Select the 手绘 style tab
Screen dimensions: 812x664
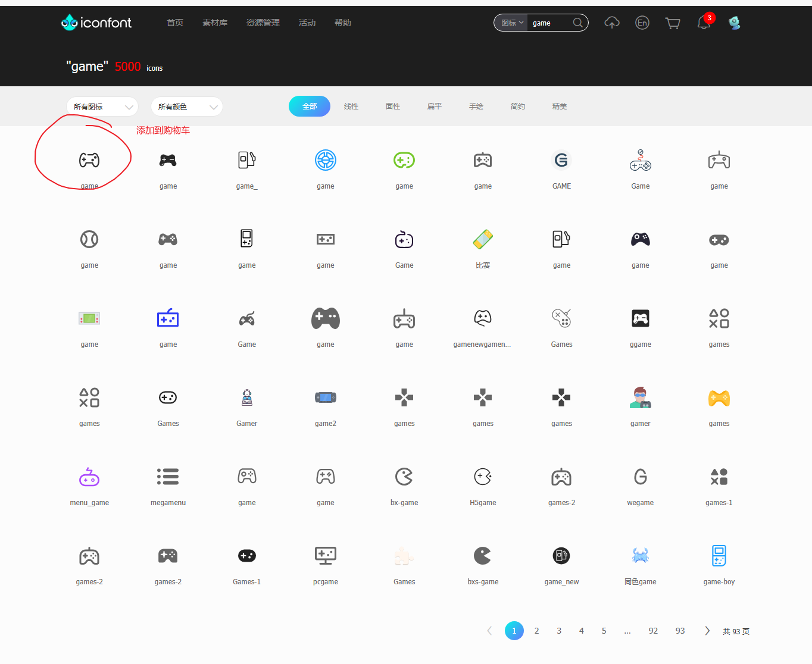476,107
